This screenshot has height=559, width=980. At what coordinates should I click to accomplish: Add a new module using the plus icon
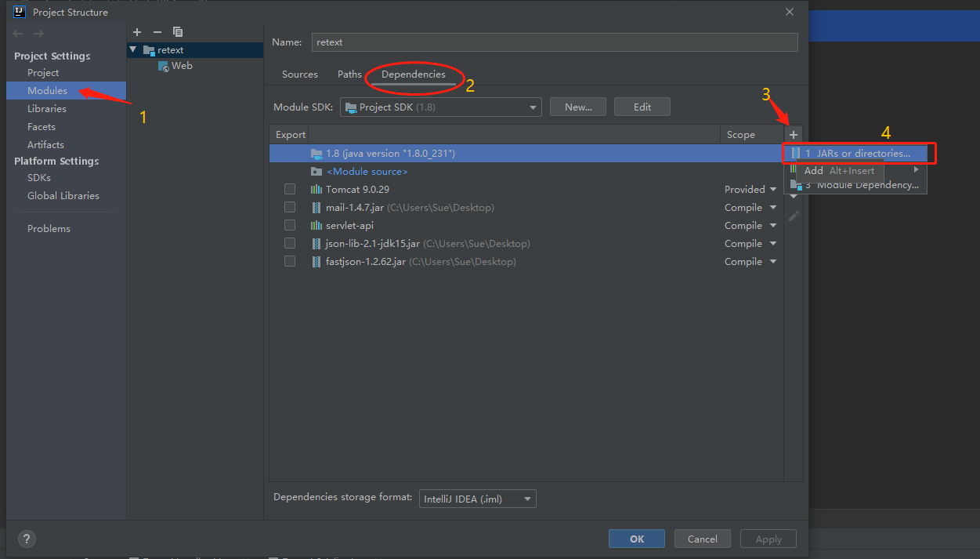pos(137,31)
